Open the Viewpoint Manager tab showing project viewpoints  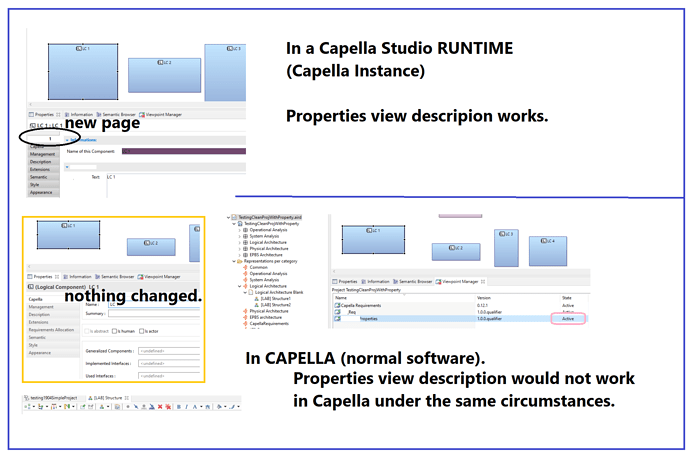tap(460, 281)
